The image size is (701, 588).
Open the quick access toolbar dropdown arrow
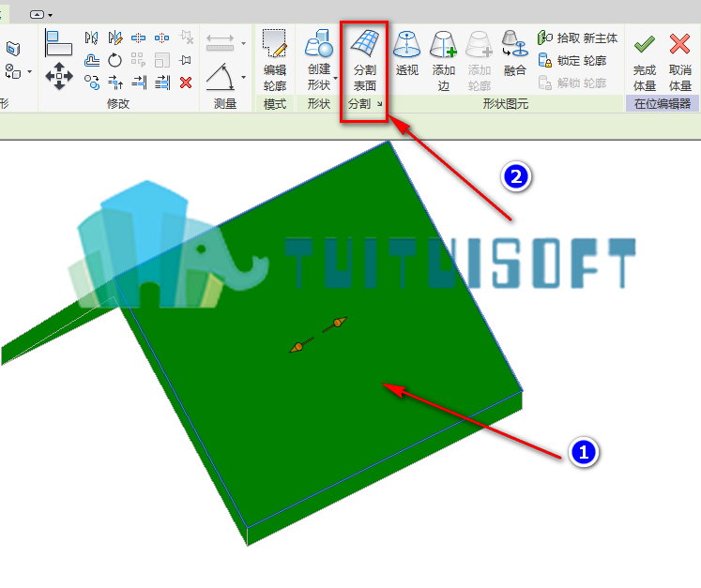click(50, 15)
